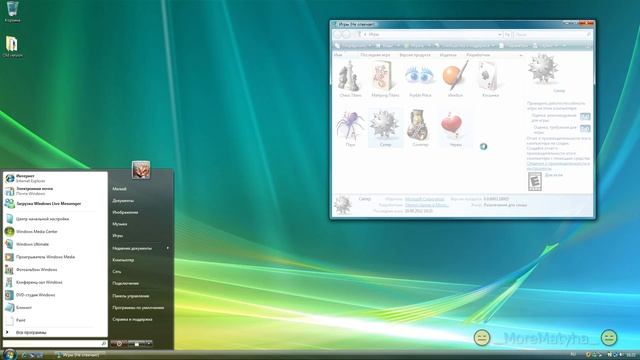Open shutdown options arrow beside lock button

coord(149,344)
